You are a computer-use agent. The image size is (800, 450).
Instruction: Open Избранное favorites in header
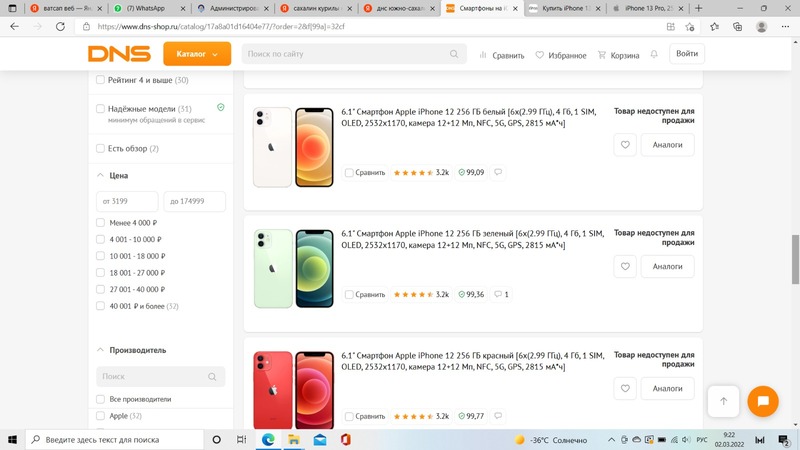(561, 55)
